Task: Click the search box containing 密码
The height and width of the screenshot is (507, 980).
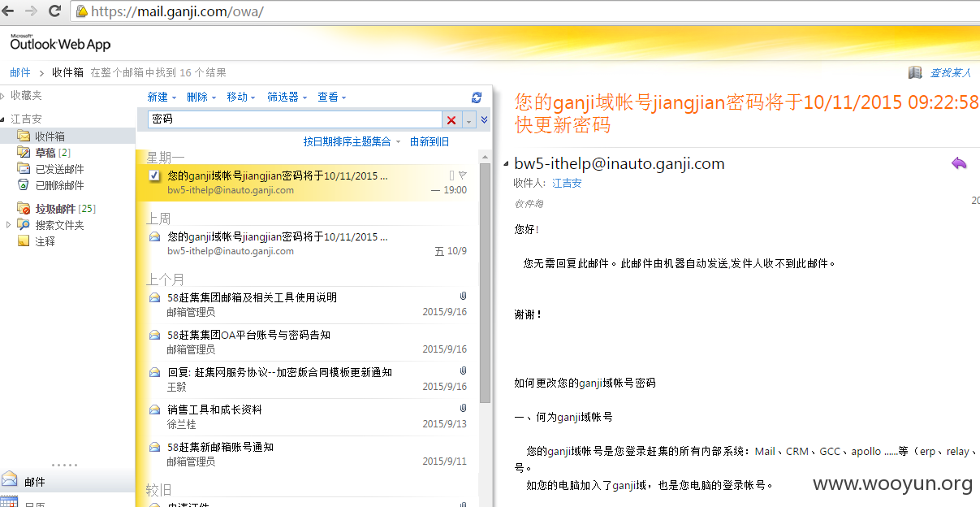Action: (295, 119)
